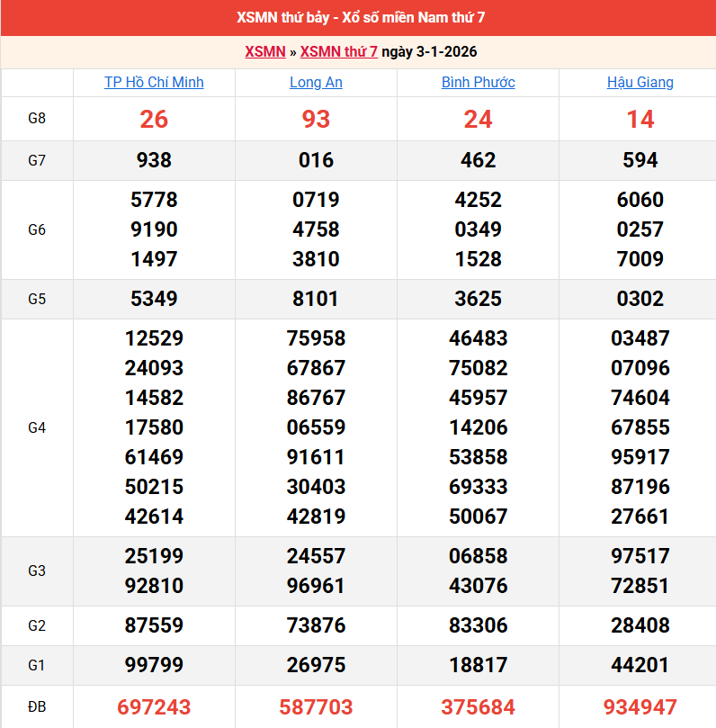Image resolution: width=716 pixels, height=728 pixels.
Task: Open the Hậu Giang province link
Action: 640,82
